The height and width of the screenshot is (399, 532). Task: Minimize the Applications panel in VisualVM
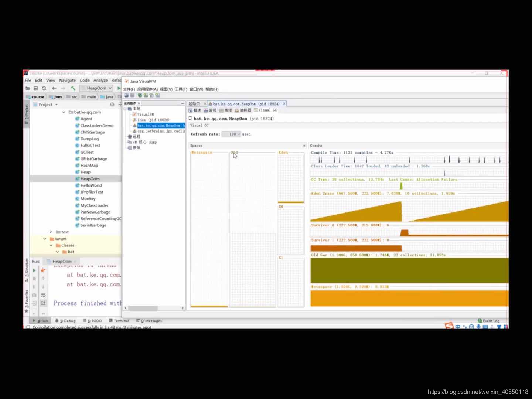coord(183,103)
